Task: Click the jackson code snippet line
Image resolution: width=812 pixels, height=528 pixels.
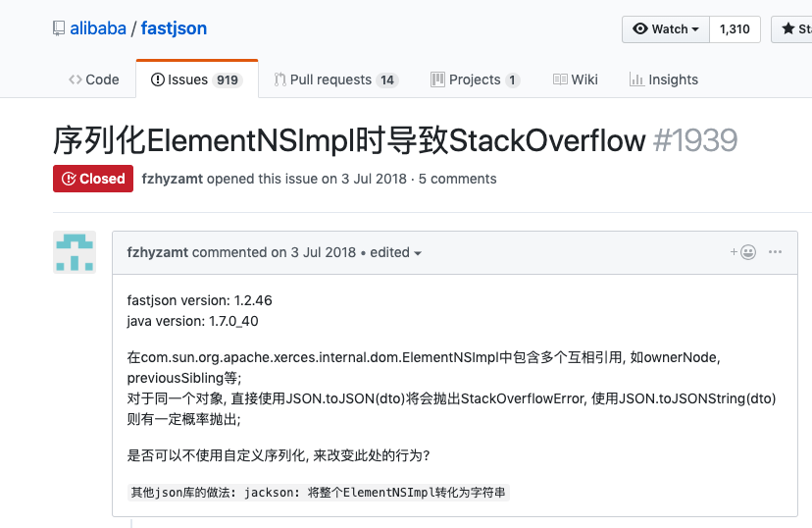Action: coord(318,493)
